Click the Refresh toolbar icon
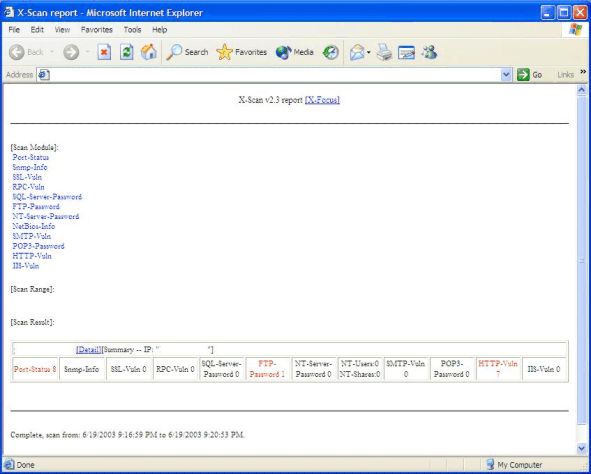The height and width of the screenshot is (474, 591). pos(127,52)
